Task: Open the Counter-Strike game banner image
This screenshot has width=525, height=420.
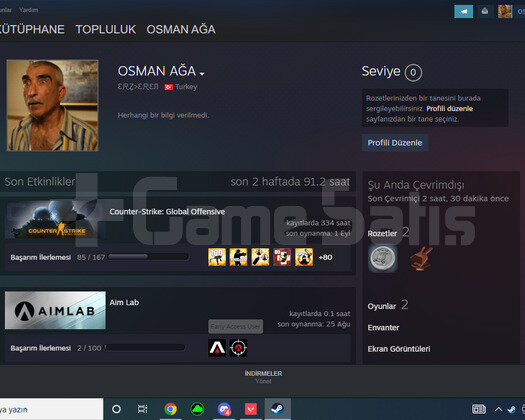Action: tap(56, 219)
